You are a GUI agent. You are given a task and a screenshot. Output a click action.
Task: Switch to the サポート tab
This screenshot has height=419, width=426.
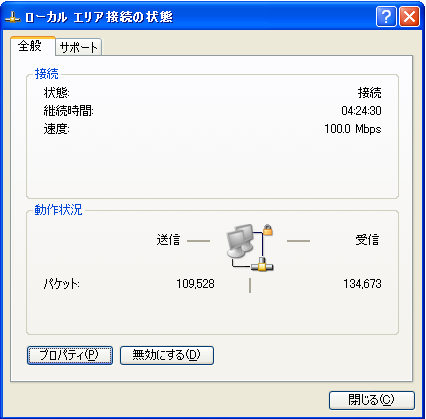(x=79, y=47)
